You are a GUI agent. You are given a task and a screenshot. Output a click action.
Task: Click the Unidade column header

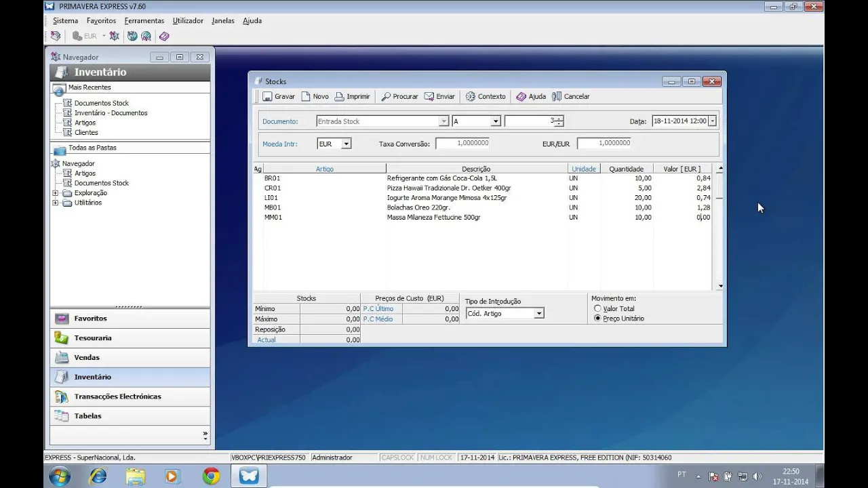[x=584, y=169]
